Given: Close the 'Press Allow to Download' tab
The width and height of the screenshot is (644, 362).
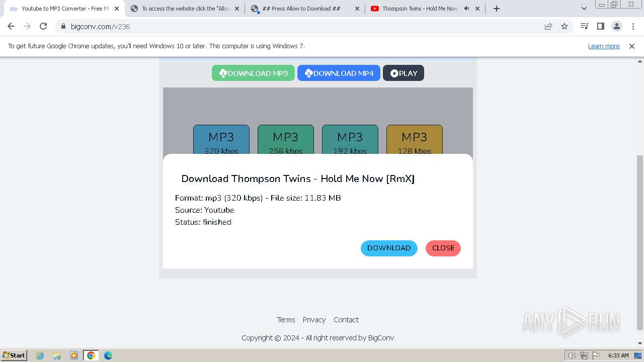Looking at the screenshot, I should click(357, 9).
